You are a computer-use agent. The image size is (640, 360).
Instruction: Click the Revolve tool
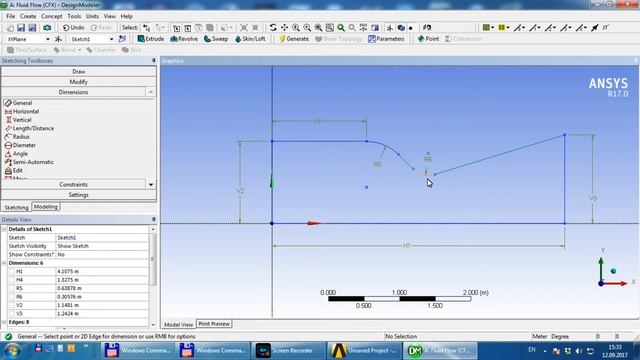click(x=184, y=39)
